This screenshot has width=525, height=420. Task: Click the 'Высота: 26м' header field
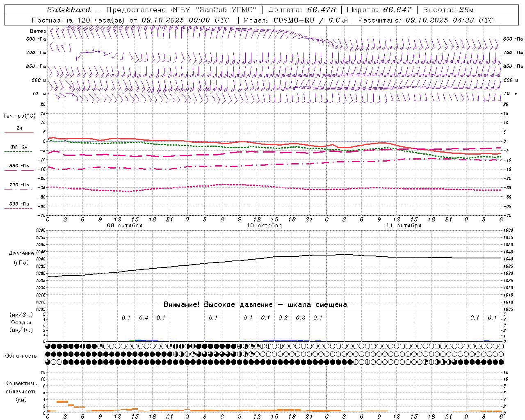[x=448, y=10]
